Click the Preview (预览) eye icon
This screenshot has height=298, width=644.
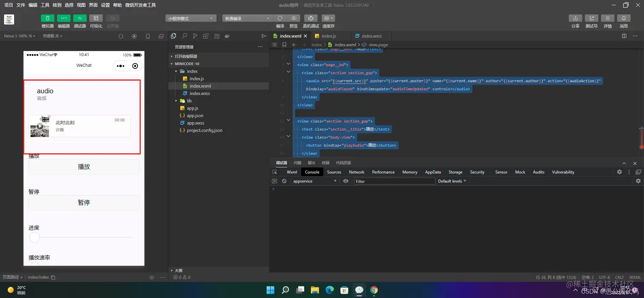[x=293, y=18]
